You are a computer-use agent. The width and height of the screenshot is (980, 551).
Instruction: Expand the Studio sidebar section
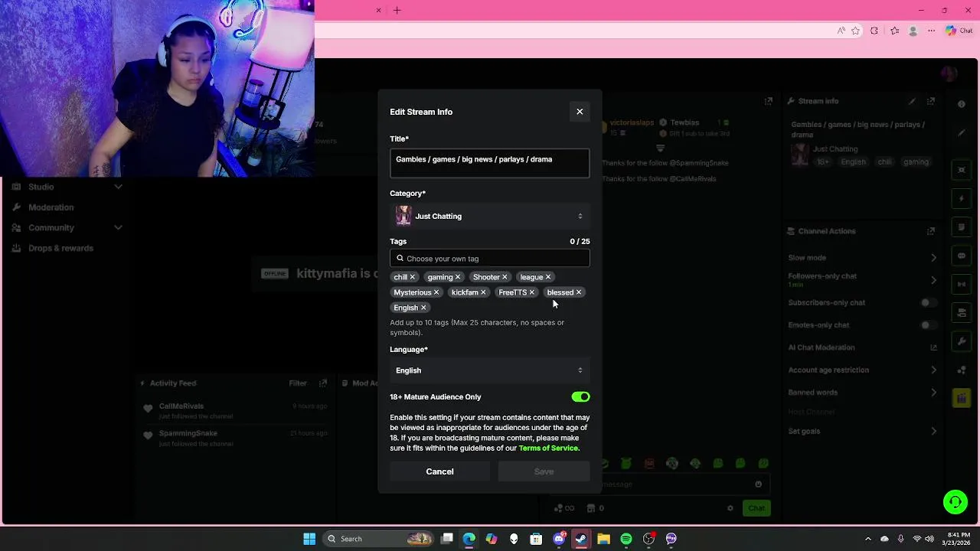pyautogui.click(x=118, y=187)
